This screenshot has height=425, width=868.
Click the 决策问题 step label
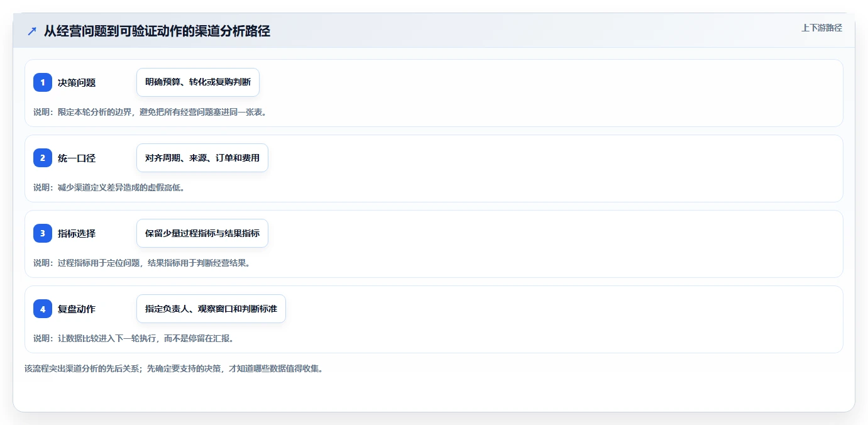(77, 82)
